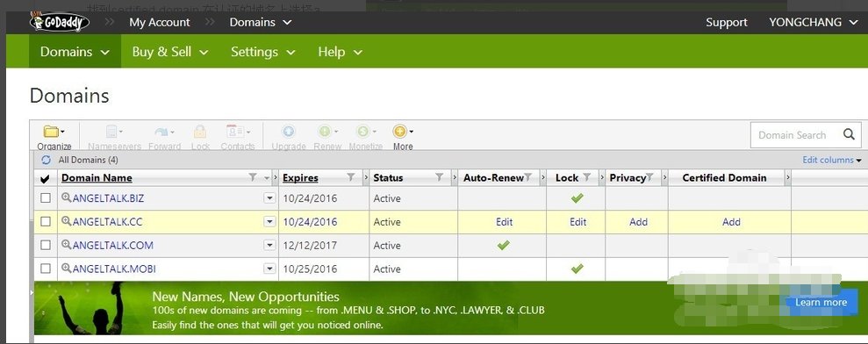The height and width of the screenshot is (344, 868).
Task: Open the Organize folder tool
Action: (54, 138)
